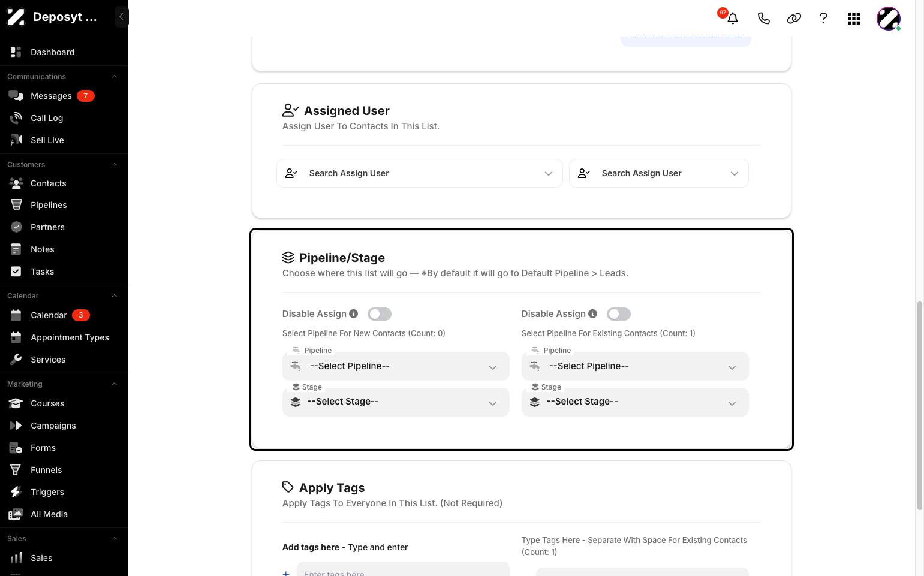This screenshot has width=924, height=576.
Task: Toggle Disable Assign for new contacts
Action: pyautogui.click(x=380, y=314)
